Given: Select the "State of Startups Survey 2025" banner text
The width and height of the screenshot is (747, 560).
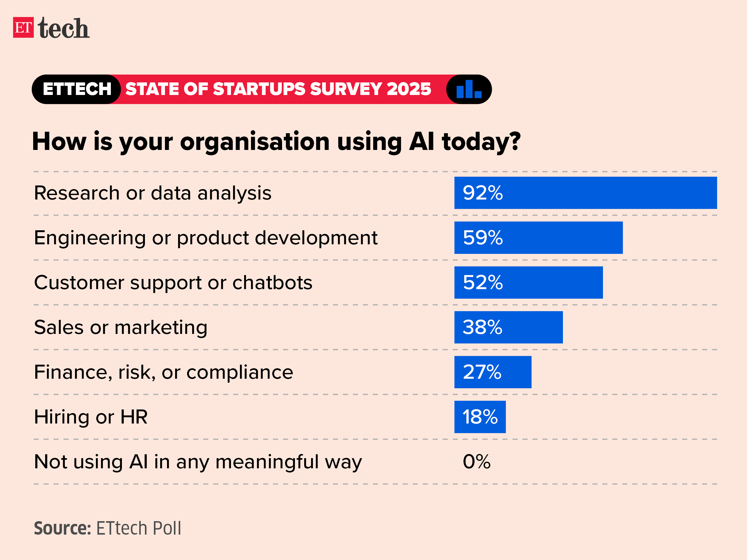Looking at the screenshot, I should (x=278, y=90).
